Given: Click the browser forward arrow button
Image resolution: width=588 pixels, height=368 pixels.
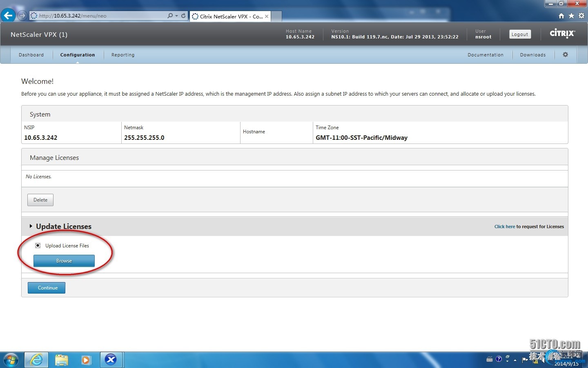Looking at the screenshot, I should 22,16.
